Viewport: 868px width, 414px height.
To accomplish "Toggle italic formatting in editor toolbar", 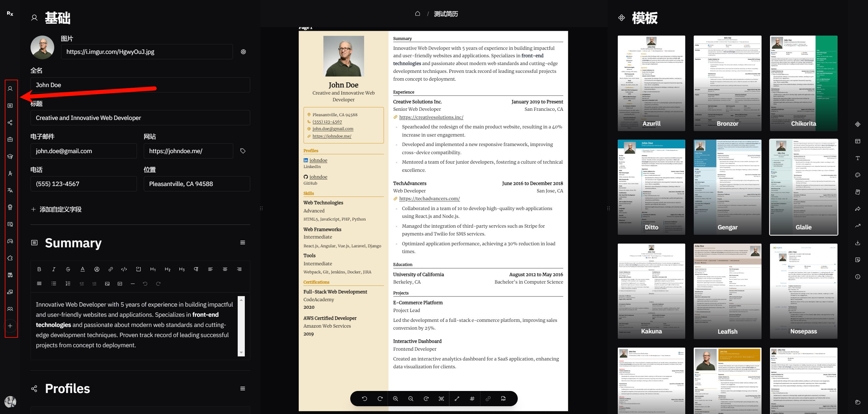I will click(53, 270).
